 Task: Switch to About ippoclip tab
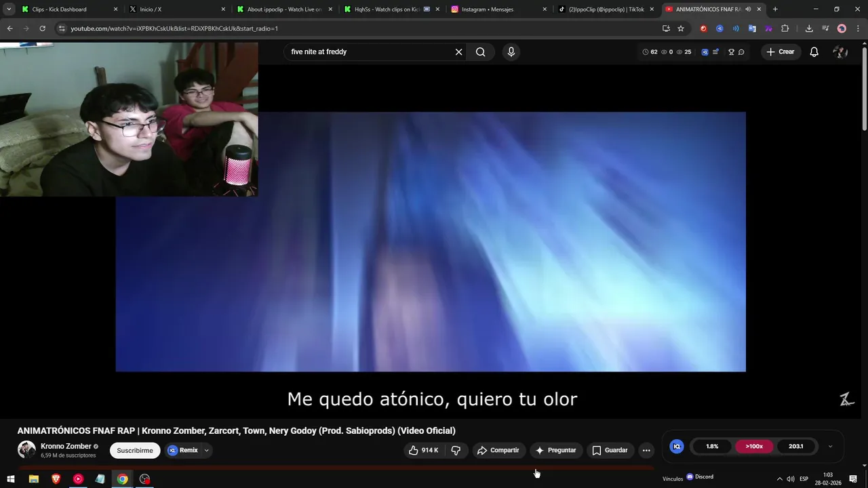[283, 9]
